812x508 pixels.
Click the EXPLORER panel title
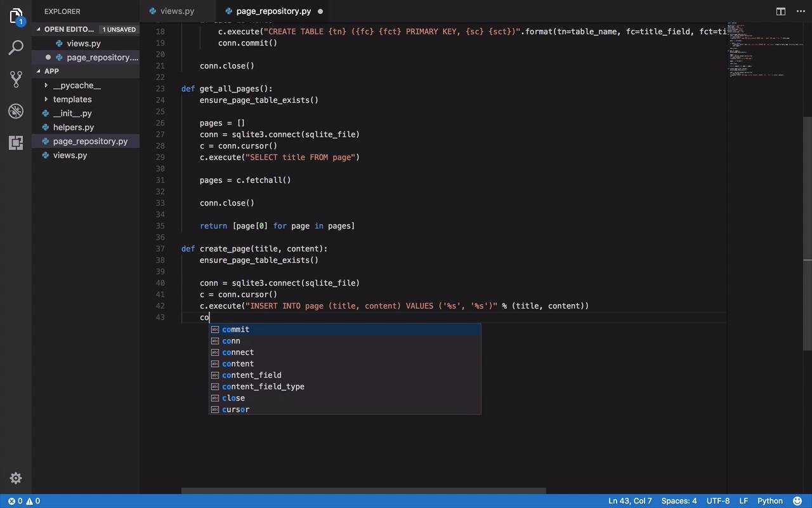[x=62, y=11]
